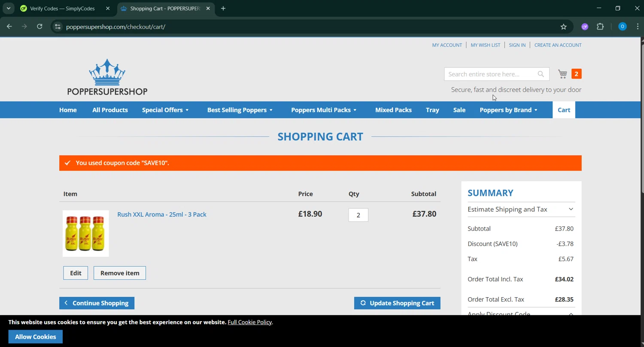Expand the Best Selling Poppers menu
Image resolution: width=644 pixels, height=347 pixels.
pyautogui.click(x=240, y=110)
